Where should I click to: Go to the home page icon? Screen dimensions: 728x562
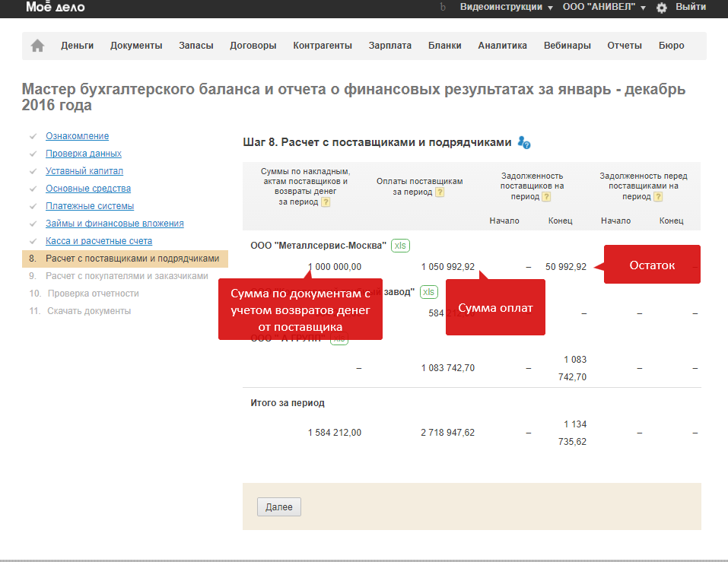(37, 46)
